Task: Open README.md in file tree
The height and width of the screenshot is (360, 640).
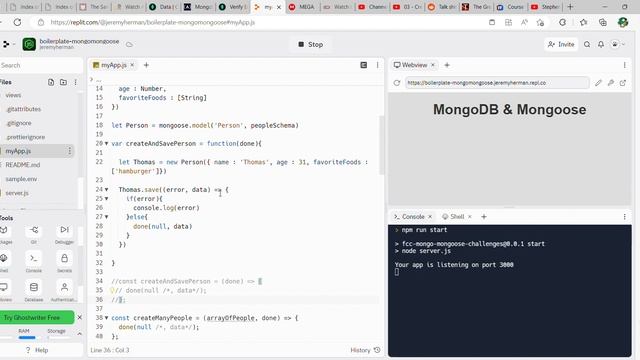Action: [23, 165]
